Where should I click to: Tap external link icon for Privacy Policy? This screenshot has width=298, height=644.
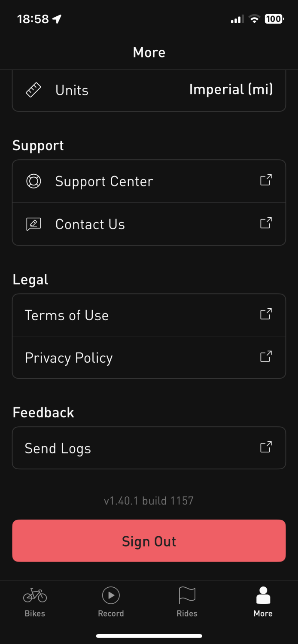[x=266, y=356]
